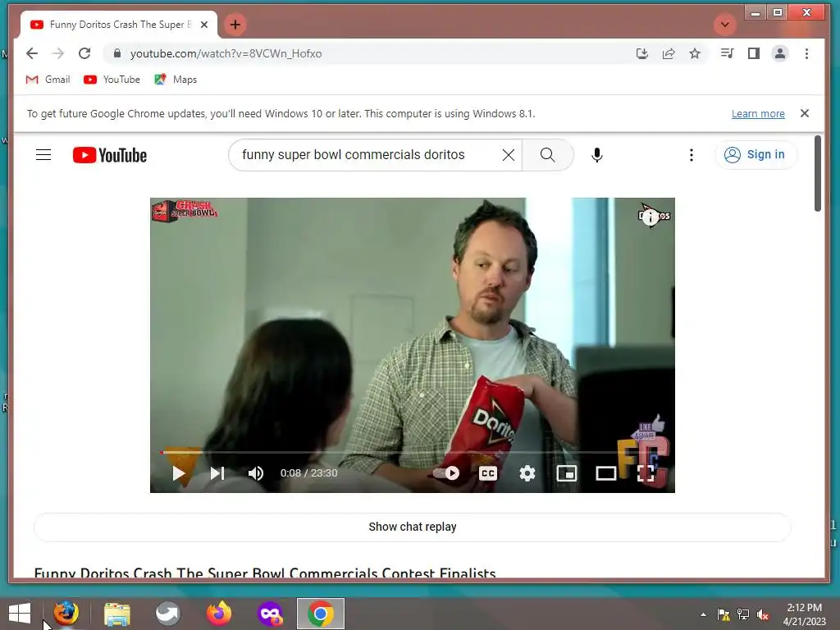View site info via lock icon

[117, 53]
